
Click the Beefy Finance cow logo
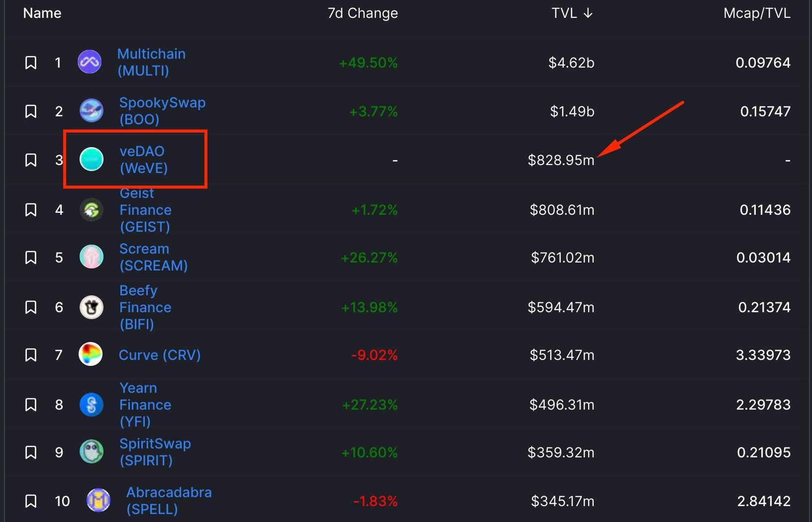pyautogui.click(x=92, y=307)
